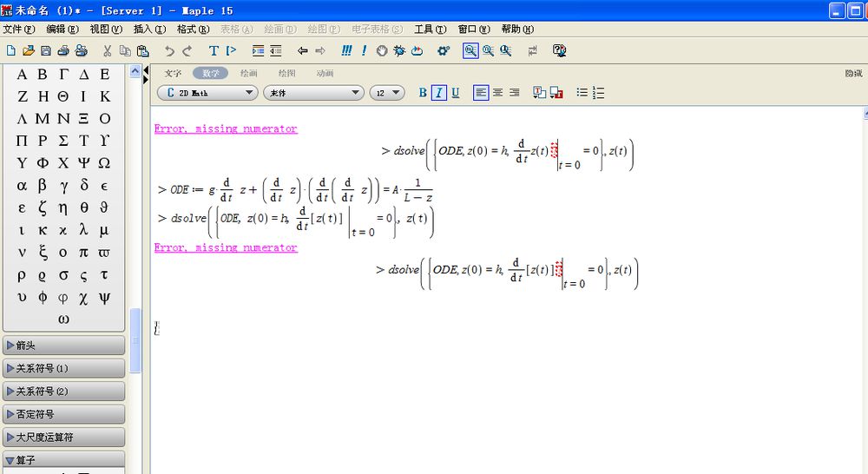This screenshot has width=868, height=474.
Task: Open a file using folder icon
Action: [x=29, y=51]
